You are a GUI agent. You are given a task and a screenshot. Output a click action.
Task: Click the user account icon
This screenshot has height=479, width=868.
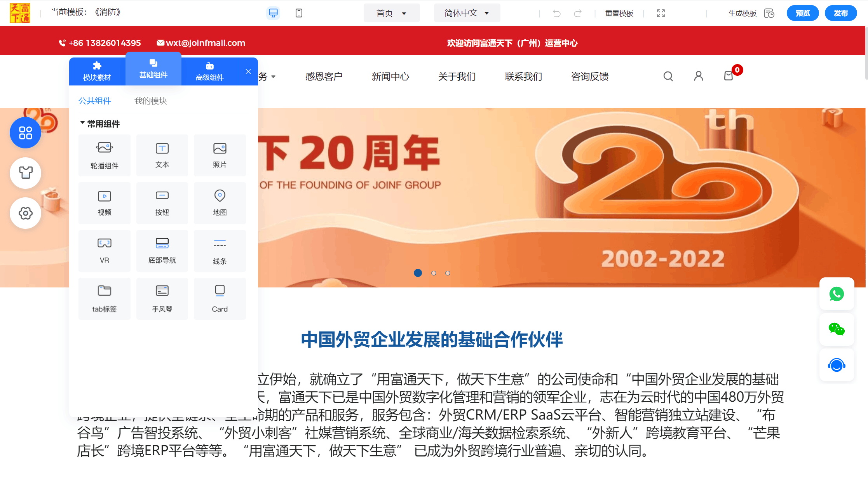tap(699, 76)
